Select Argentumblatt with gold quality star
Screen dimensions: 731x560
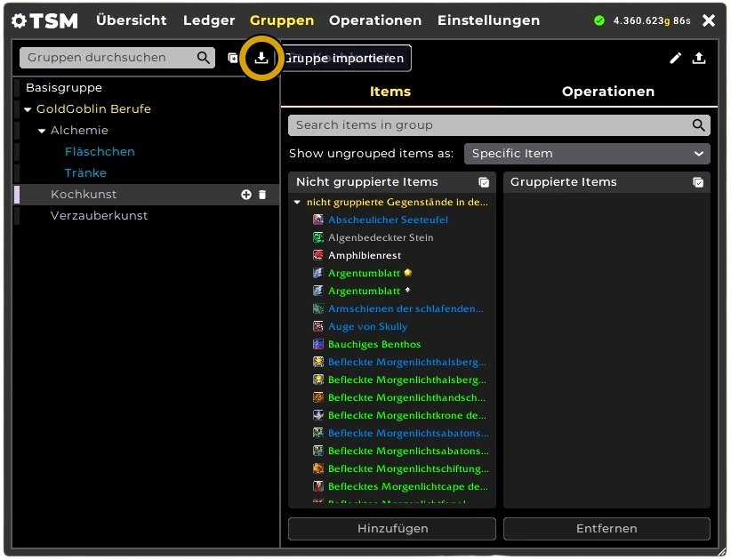pyautogui.click(x=370, y=273)
